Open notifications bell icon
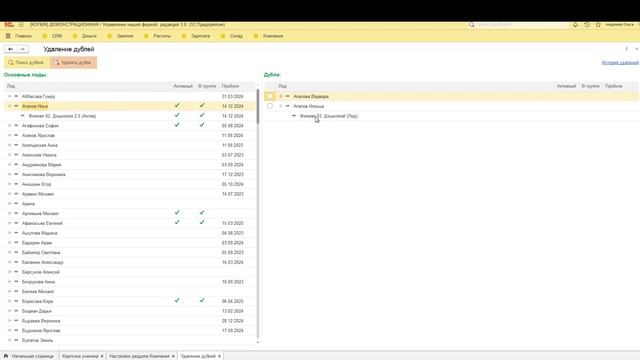Screen dimensions: 640x360 [x=575, y=25]
